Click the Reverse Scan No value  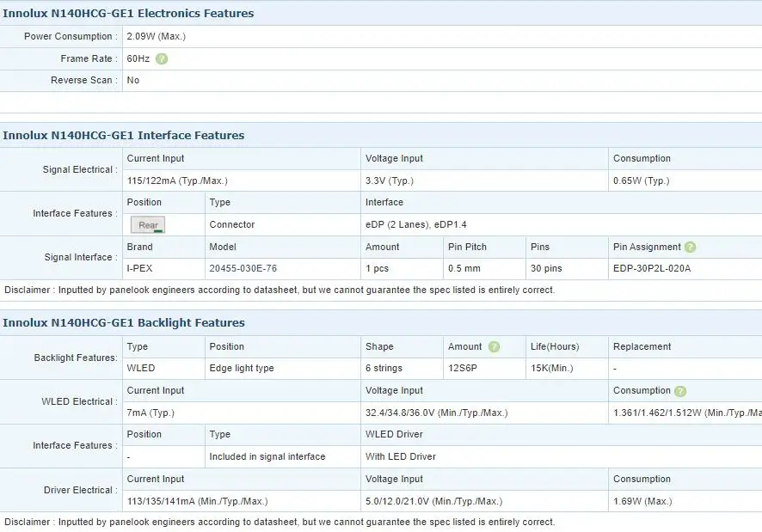[x=133, y=81]
